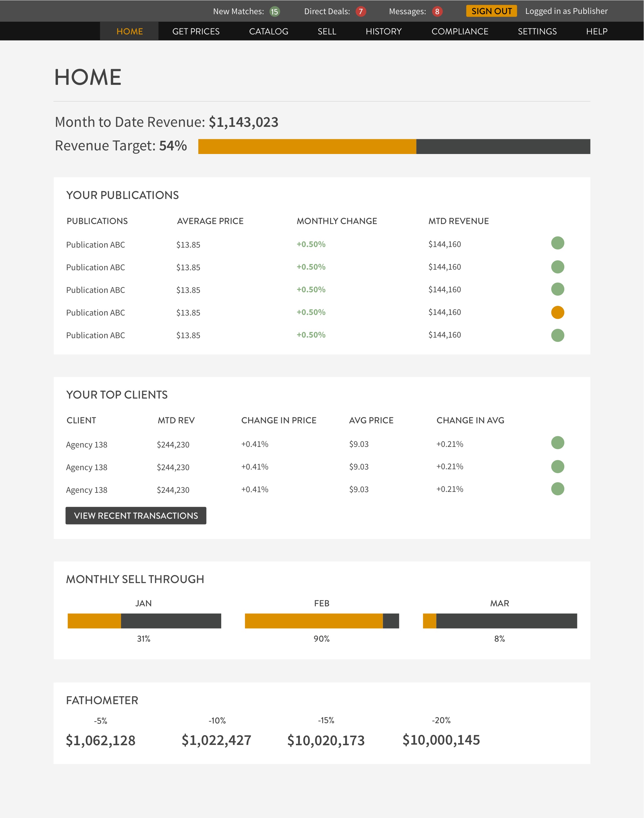Click the orange status dot in Publications
Image resolution: width=644 pixels, height=818 pixels.
[557, 313]
